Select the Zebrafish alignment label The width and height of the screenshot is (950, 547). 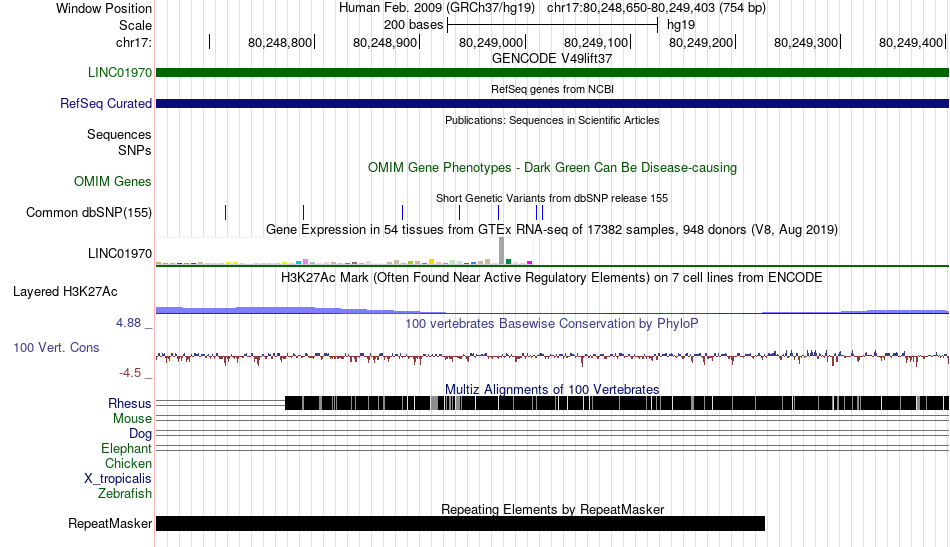click(124, 494)
